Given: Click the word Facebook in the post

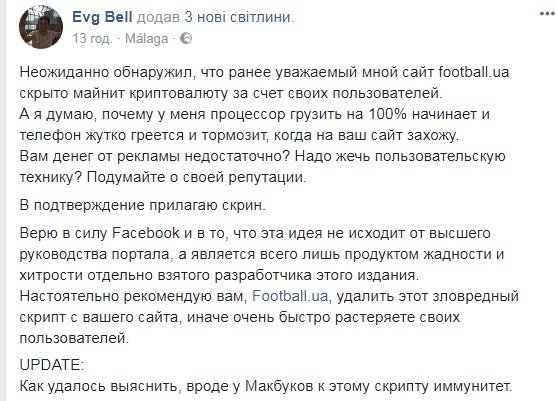Looking at the screenshot, I should pos(146,233).
